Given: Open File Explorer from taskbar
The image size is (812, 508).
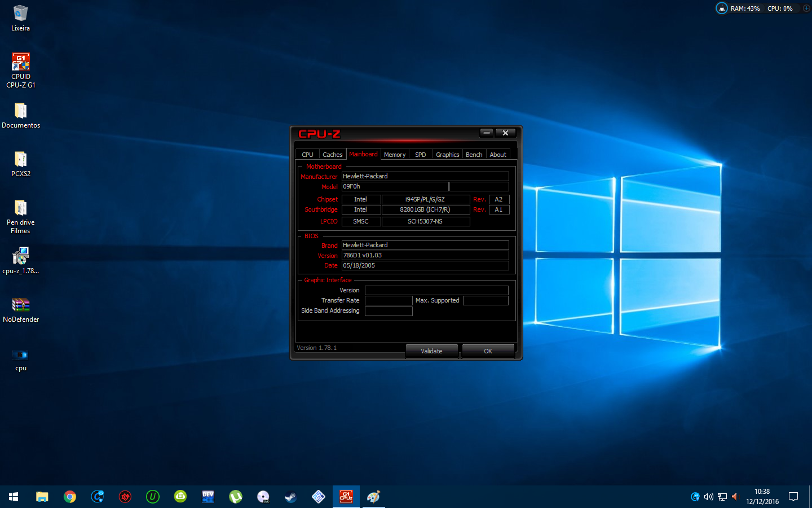Looking at the screenshot, I should [42, 497].
